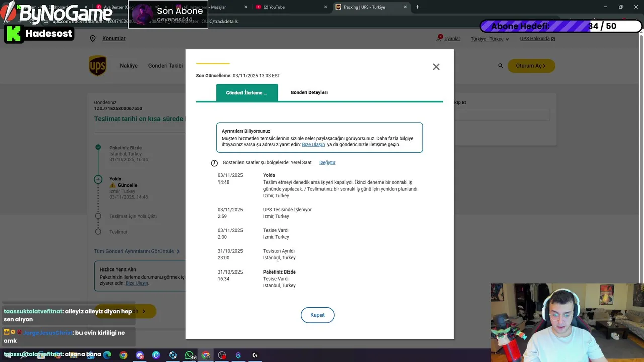Click the Son Abone avatar image
644x362 pixels.
[142, 15]
